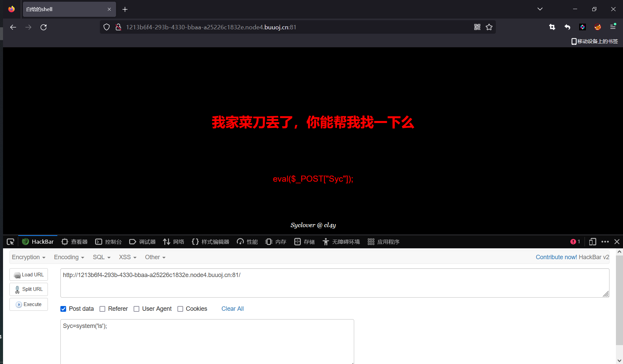The height and width of the screenshot is (364, 623).
Task: Activate the element picker tool
Action: pos(10,242)
